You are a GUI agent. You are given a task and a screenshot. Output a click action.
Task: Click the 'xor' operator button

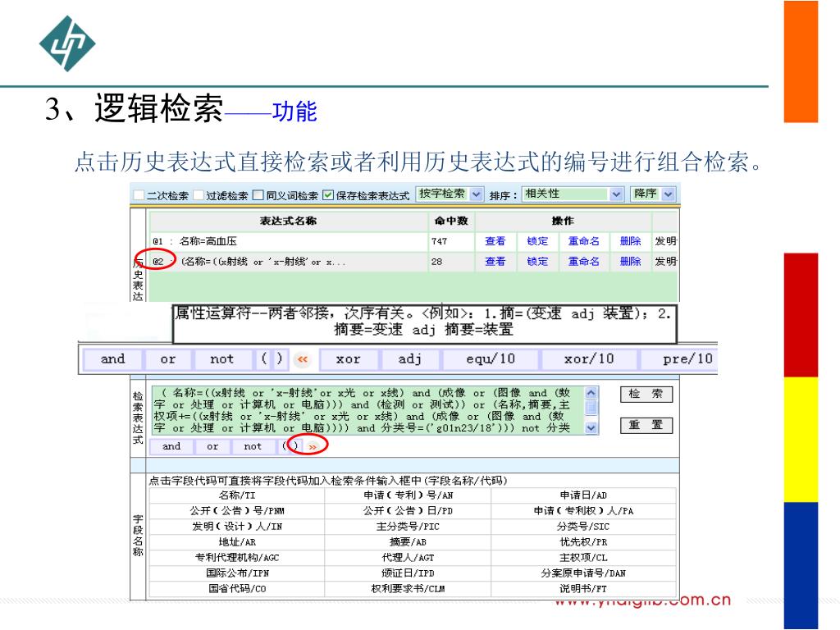(x=348, y=359)
